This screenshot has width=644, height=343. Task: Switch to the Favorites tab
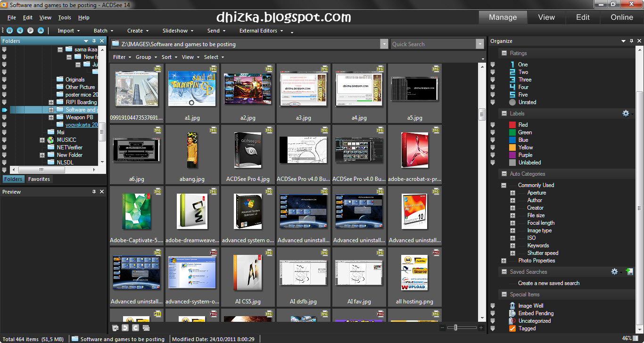point(39,179)
